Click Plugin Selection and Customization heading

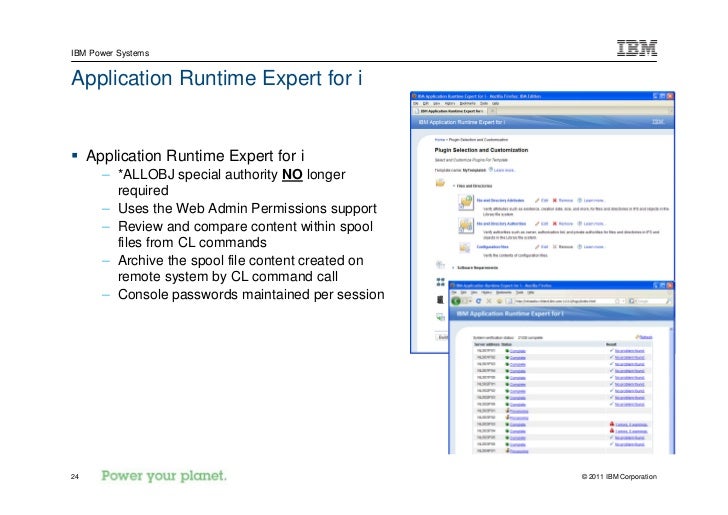pos(481,150)
